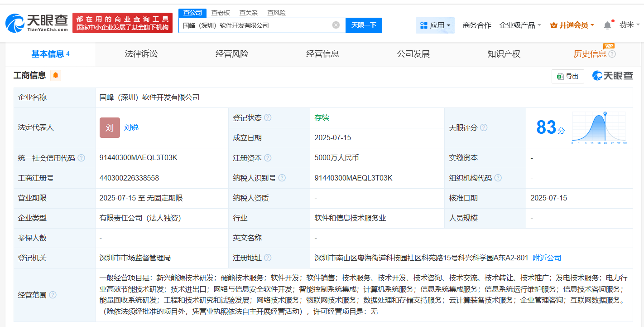This screenshot has height=327, width=644.
Task: Click the company name search field
Action: (x=256, y=25)
